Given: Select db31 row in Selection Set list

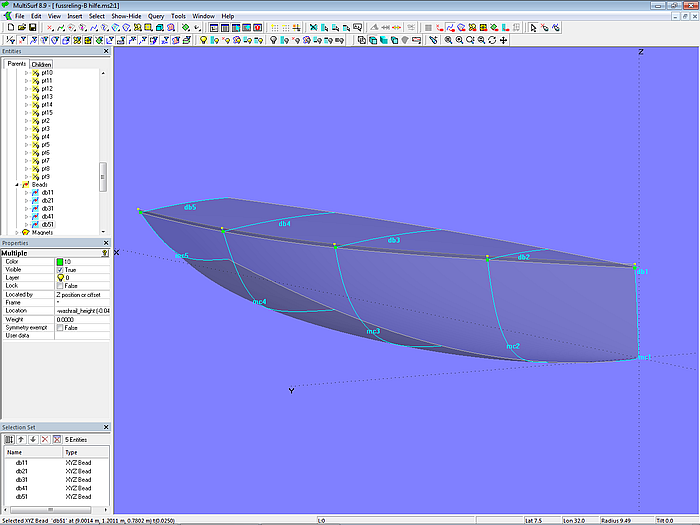Looking at the screenshot, I should click(21, 479).
